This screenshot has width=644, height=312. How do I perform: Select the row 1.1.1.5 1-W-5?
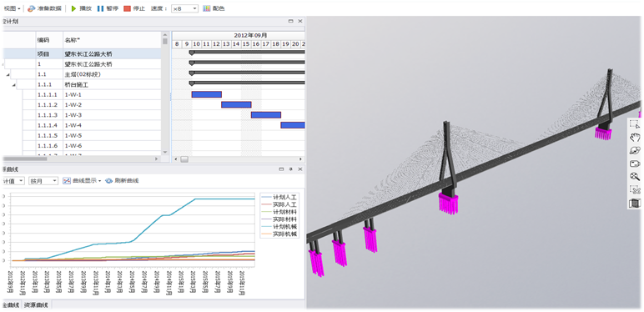tap(82, 136)
